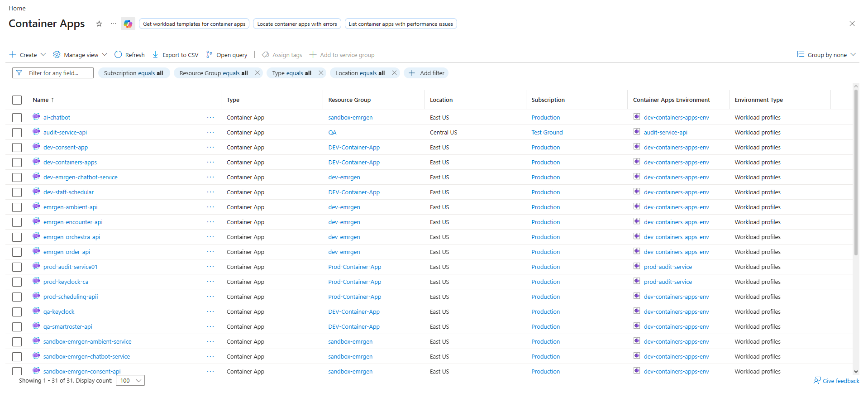
Task: Check the prod-scheduling-apii row checkbox
Action: point(17,297)
